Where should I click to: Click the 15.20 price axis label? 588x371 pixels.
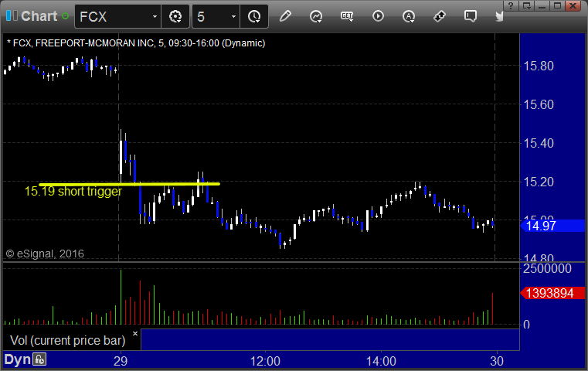coord(539,182)
